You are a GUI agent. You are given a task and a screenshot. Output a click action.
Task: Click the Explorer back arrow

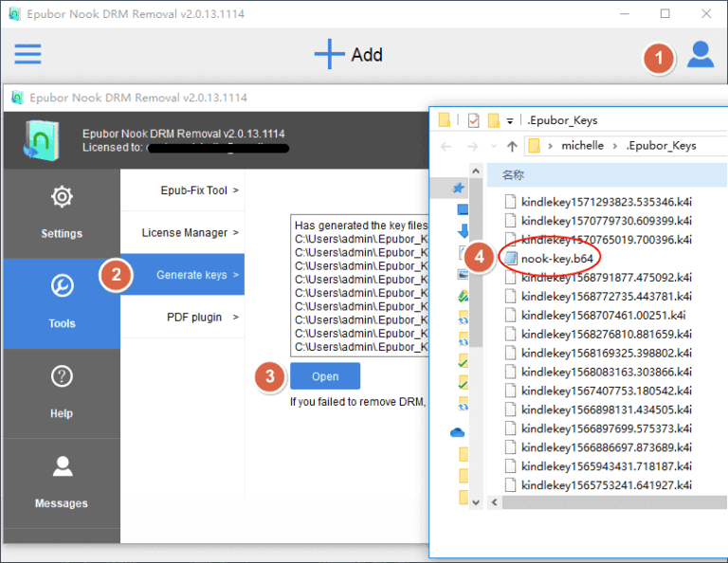[x=446, y=147]
